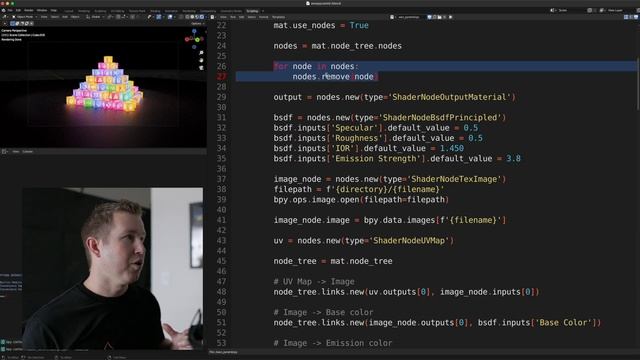Open text editor Format menu
This screenshot has width=640, height=360.
pyautogui.click(x=264, y=17)
